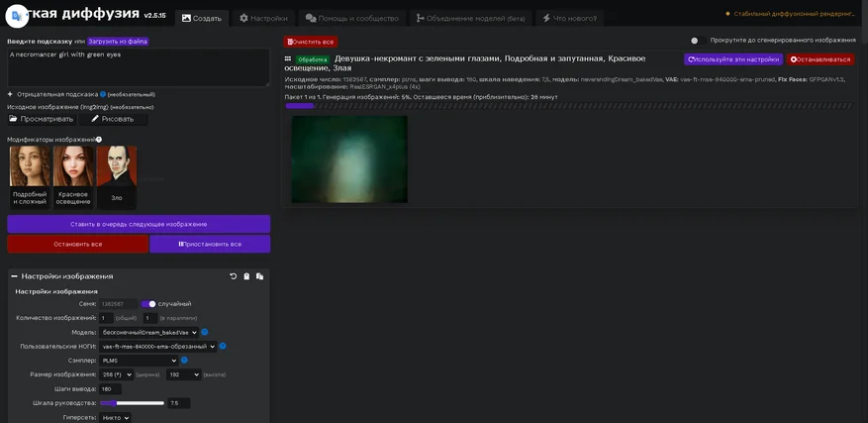Click the red 'Остановить все' button
This screenshot has width=868, height=423.
point(77,244)
